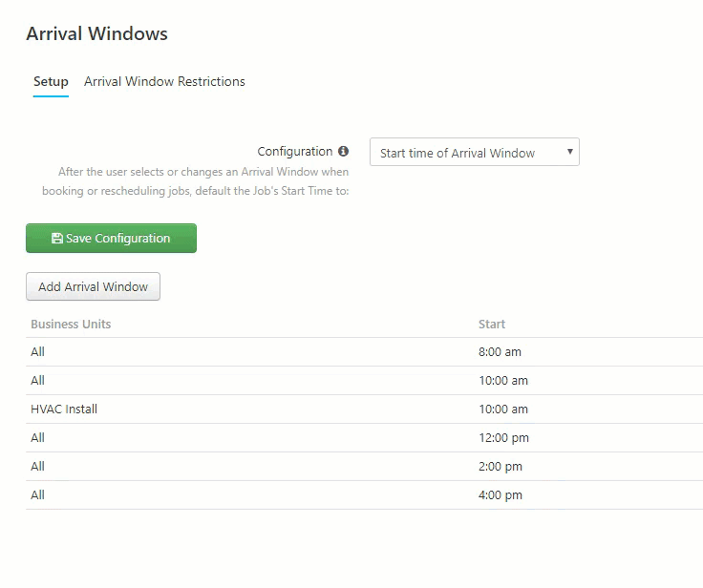
Task: Open the Arrival Window Restrictions tab
Action: 164,81
